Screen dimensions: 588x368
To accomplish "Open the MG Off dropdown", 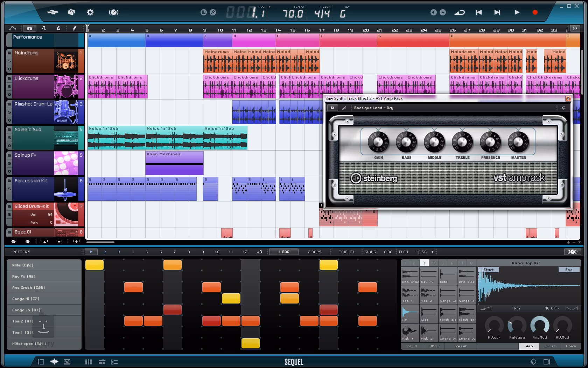I will [x=552, y=308].
